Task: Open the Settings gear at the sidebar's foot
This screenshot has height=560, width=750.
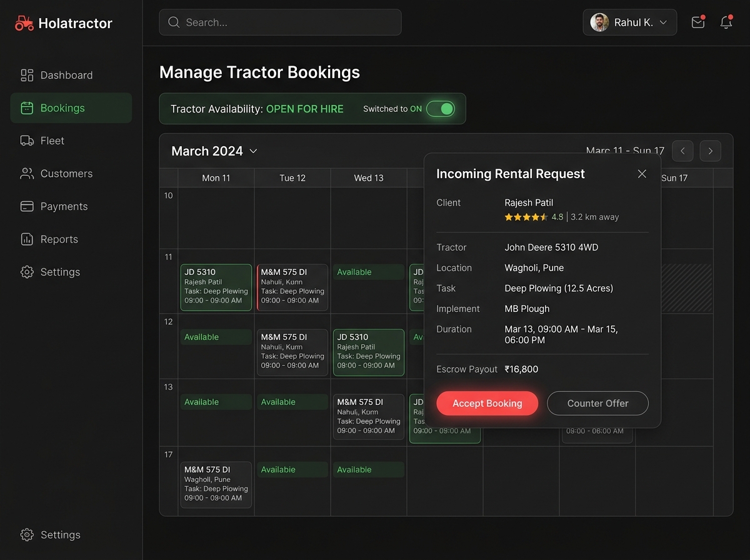Action: pos(27,535)
